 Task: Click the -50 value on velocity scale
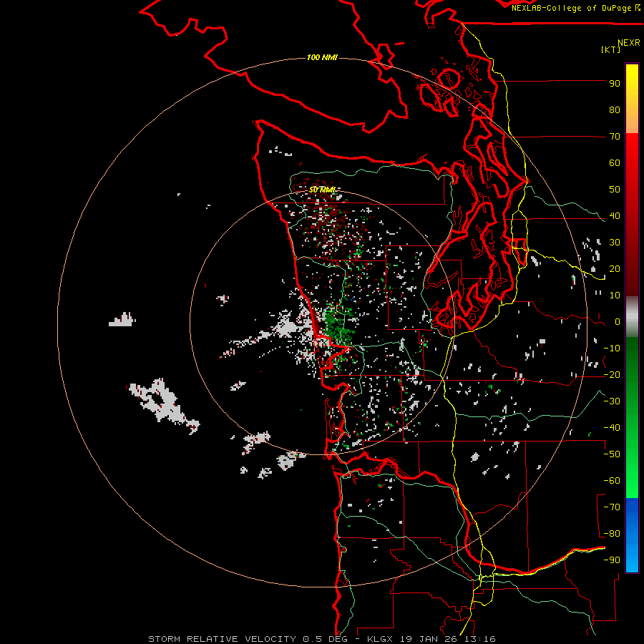pos(612,454)
